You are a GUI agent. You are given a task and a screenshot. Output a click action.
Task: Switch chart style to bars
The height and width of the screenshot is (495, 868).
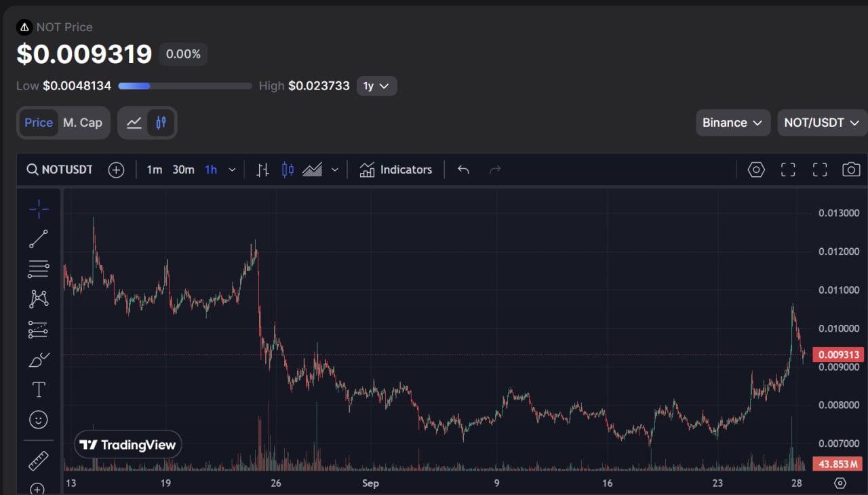(263, 170)
